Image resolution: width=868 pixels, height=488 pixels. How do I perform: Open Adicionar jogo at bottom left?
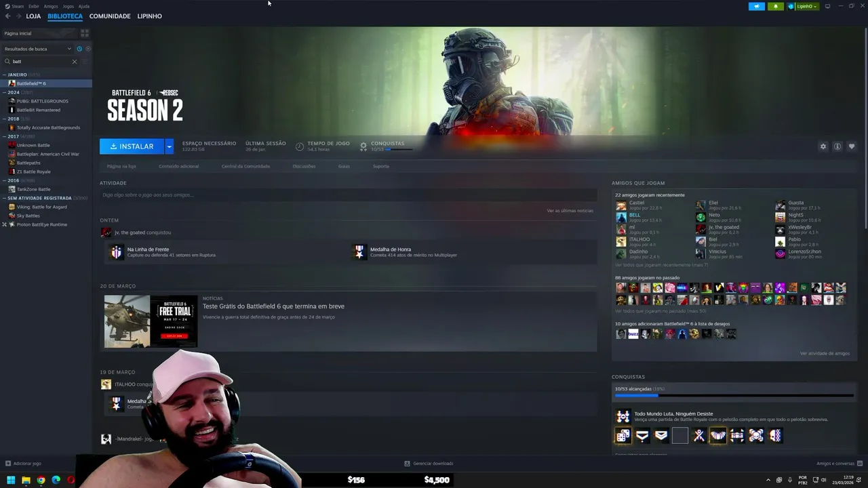click(23, 464)
